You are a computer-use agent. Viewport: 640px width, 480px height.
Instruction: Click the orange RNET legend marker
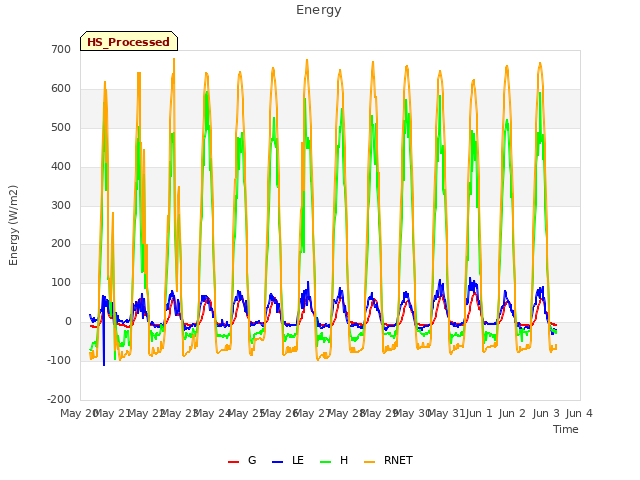369,462
